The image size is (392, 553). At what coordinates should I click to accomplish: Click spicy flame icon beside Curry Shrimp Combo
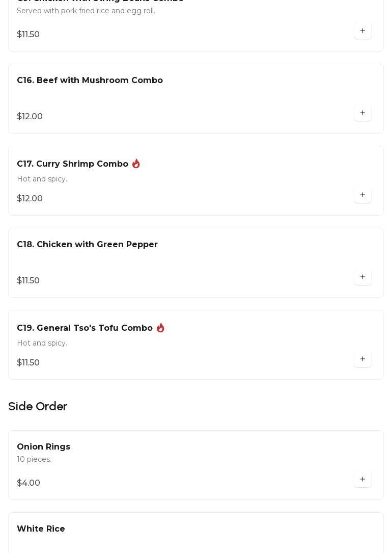136,164
